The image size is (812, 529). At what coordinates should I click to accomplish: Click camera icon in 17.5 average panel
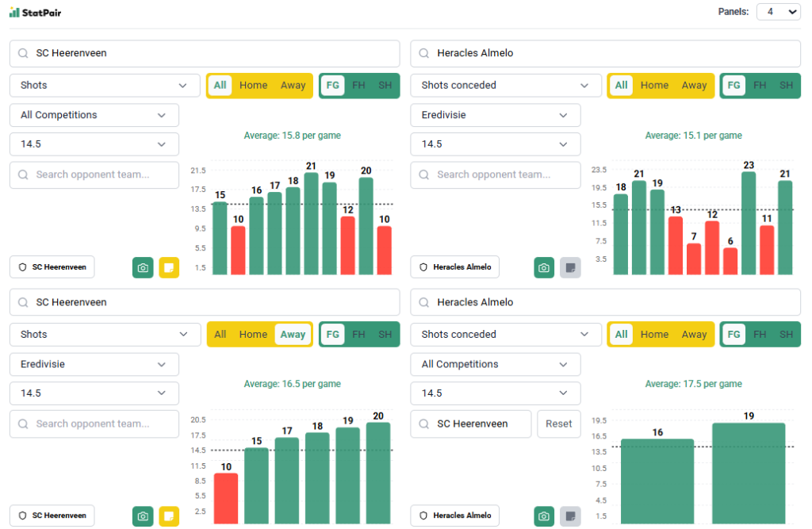click(x=544, y=516)
